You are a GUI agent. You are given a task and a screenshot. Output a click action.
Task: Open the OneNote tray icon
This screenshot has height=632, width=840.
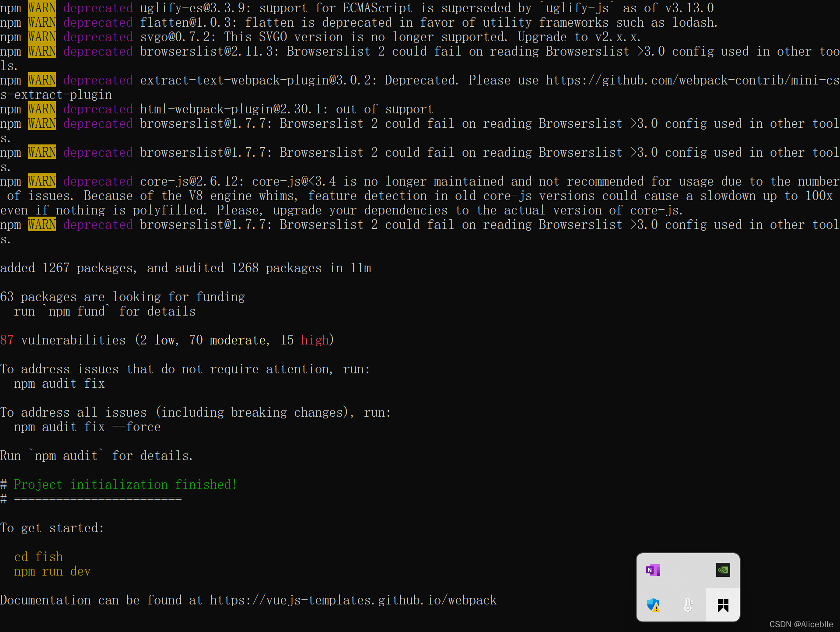653,570
